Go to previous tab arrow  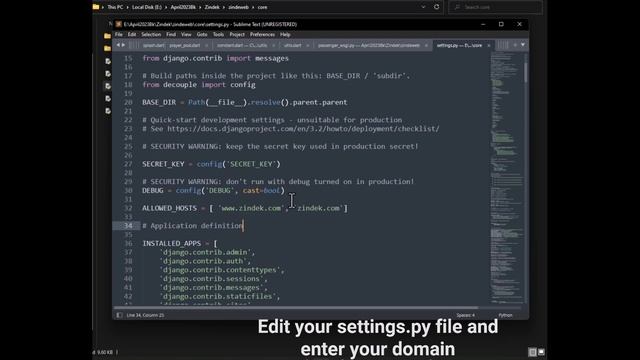118,45
